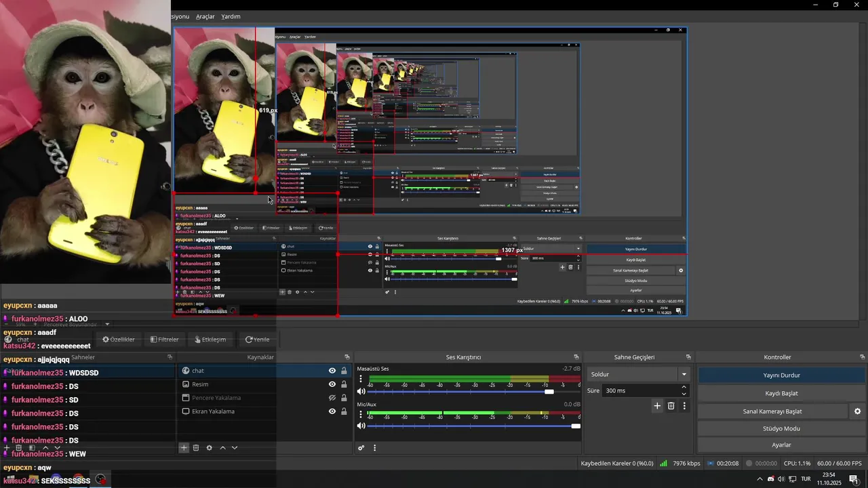Open the system volume tray icon
This screenshot has height=488, width=868.
point(781,479)
